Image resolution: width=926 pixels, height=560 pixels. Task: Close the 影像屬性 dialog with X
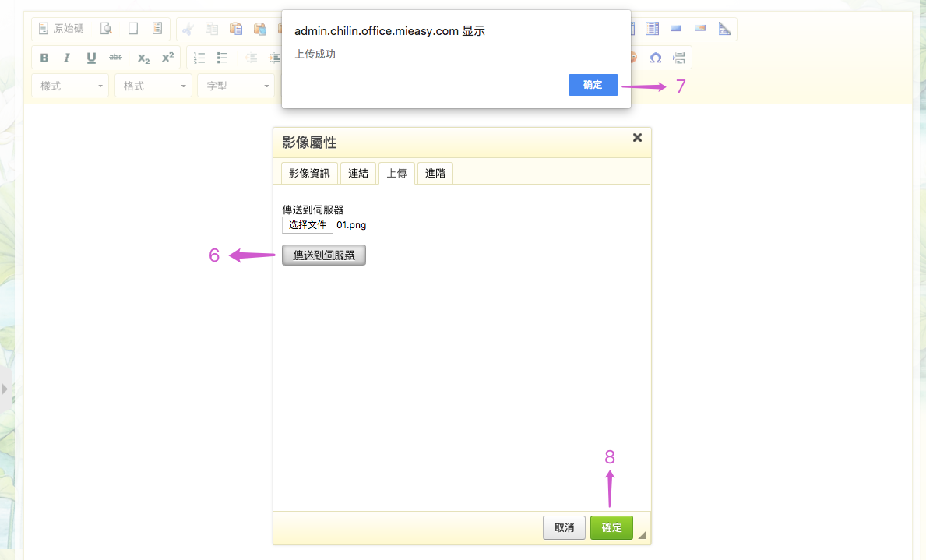pyautogui.click(x=637, y=138)
